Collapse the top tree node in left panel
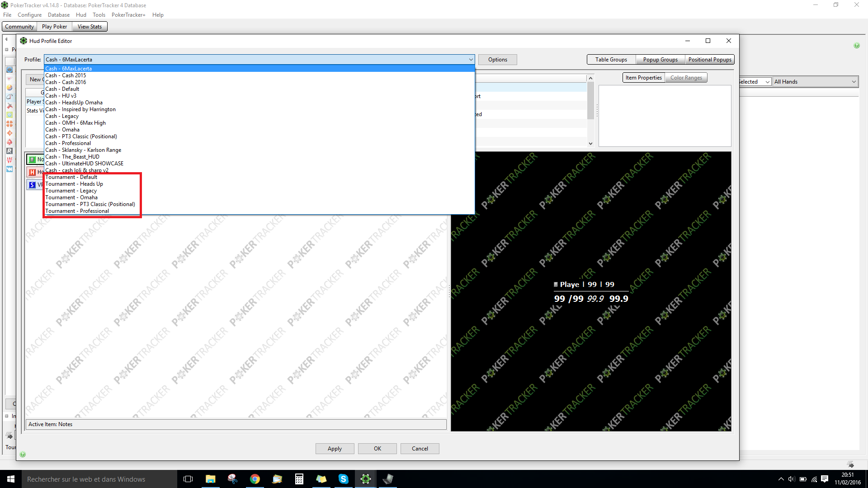The image size is (868, 488). pyautogui.click(x=7, y=50)
